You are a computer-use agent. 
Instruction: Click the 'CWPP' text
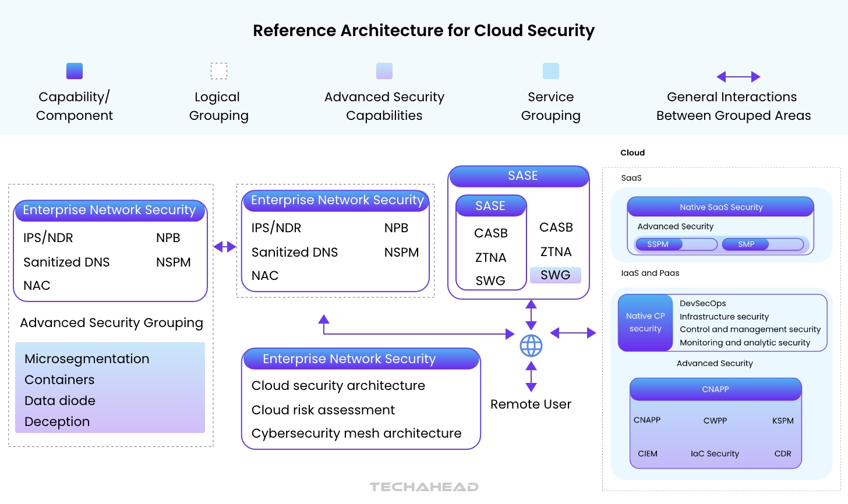click(x=715, y=421)
